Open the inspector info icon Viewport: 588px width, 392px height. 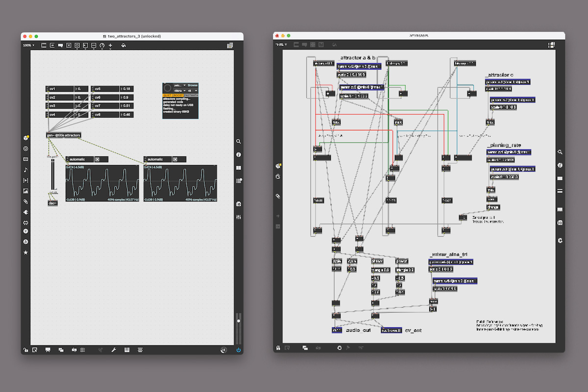point(239,155)
